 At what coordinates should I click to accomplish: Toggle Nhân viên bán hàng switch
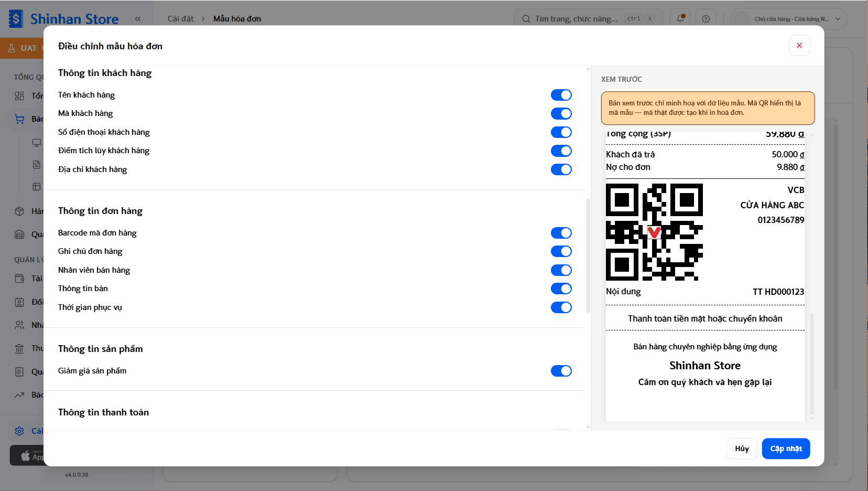(561, 270)
